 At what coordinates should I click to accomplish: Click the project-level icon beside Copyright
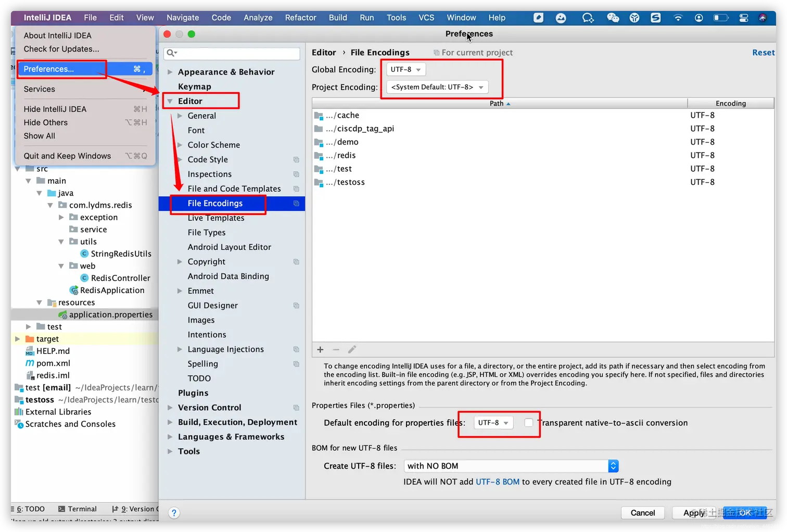point(296,262)
